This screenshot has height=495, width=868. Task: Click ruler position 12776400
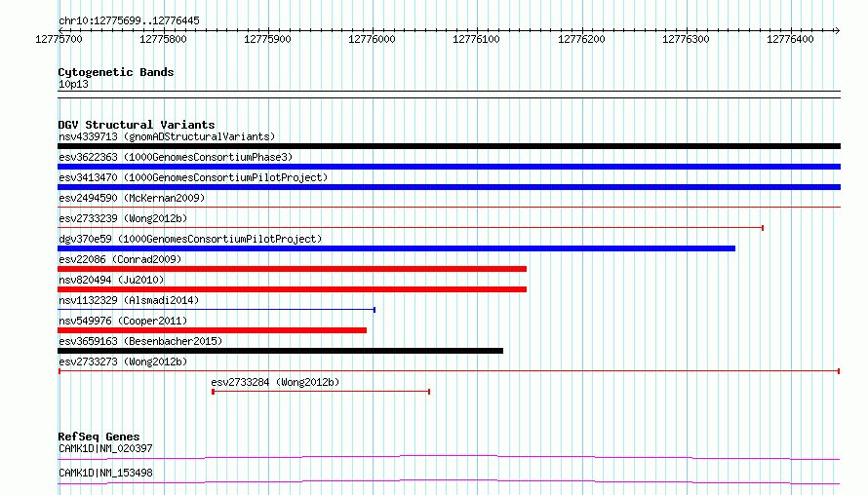(791, 39)
